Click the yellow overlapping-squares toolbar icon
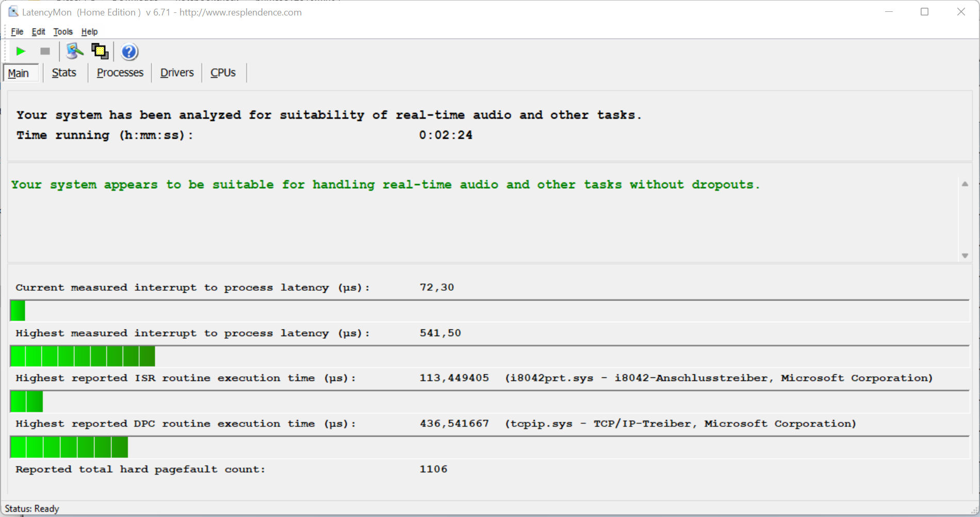 (x=100, y=51)
